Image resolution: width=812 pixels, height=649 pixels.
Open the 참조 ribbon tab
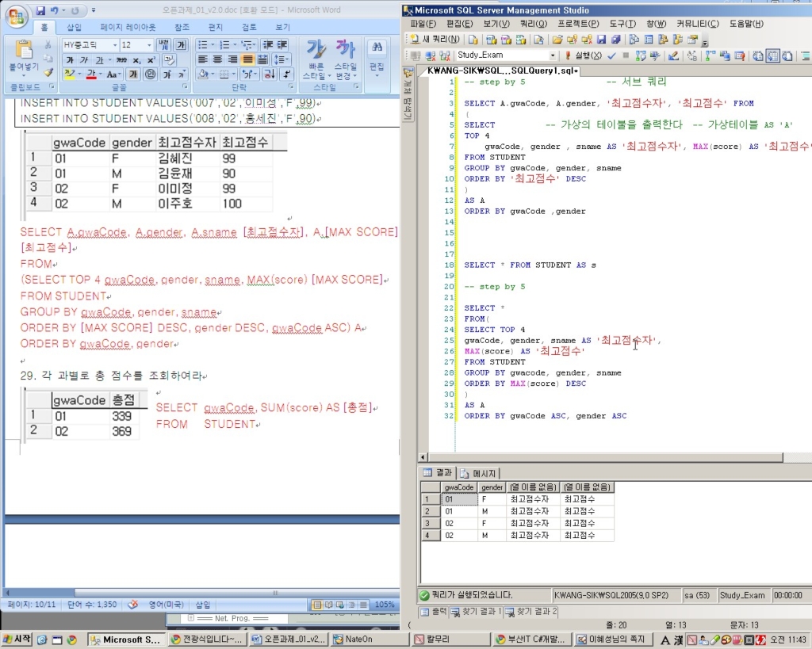click(x=182, y=27)
